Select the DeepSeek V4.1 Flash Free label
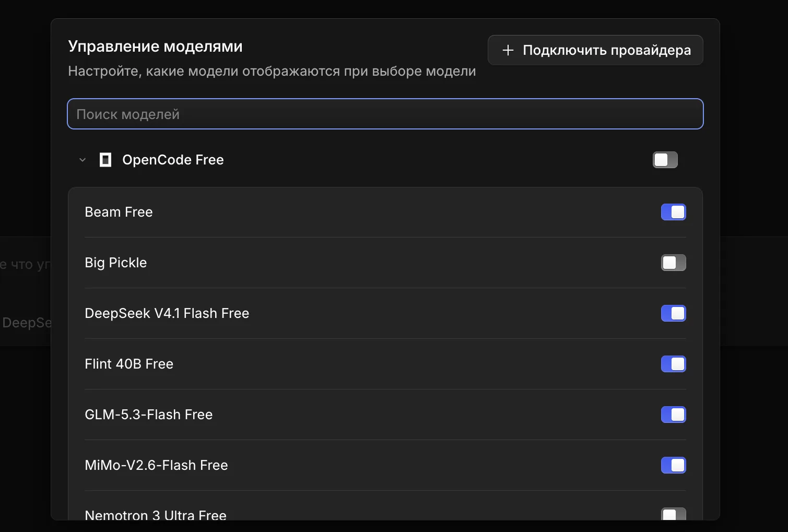The image size is (788, 532). click(x=167, y=313)
